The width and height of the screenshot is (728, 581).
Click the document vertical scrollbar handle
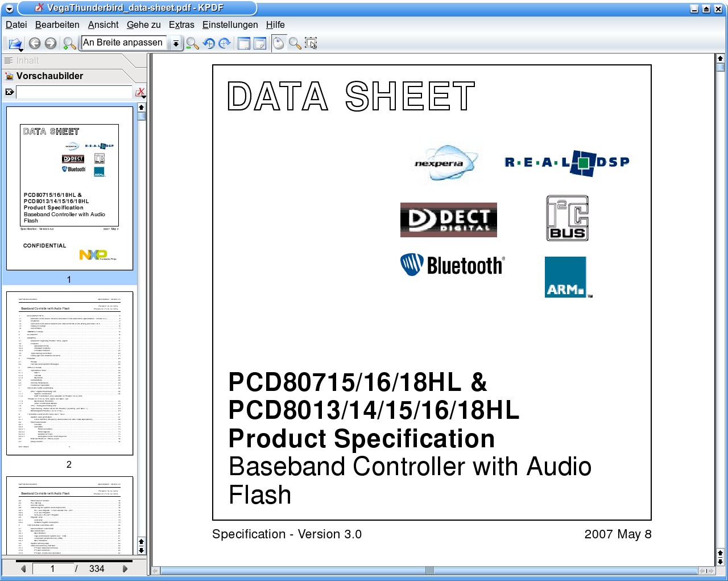(x=721, y=67)
